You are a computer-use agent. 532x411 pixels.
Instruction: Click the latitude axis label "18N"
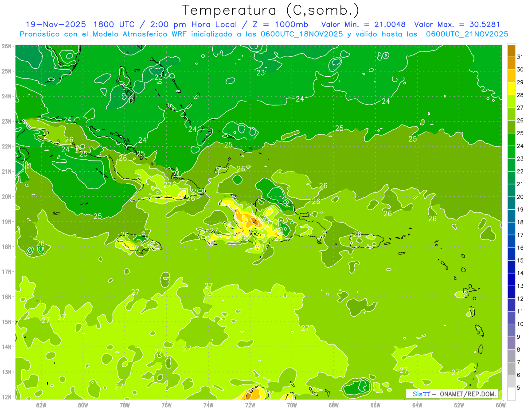(x=7, y=247)
